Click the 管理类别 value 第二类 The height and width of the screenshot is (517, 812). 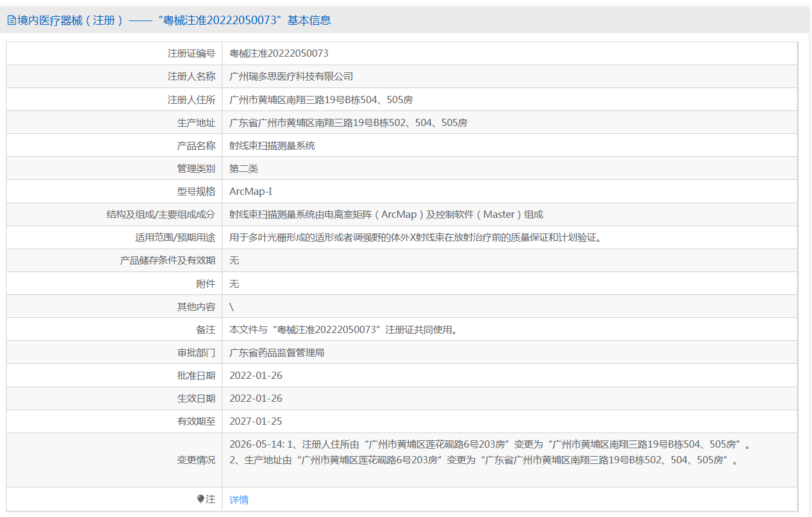coord(244,168)
